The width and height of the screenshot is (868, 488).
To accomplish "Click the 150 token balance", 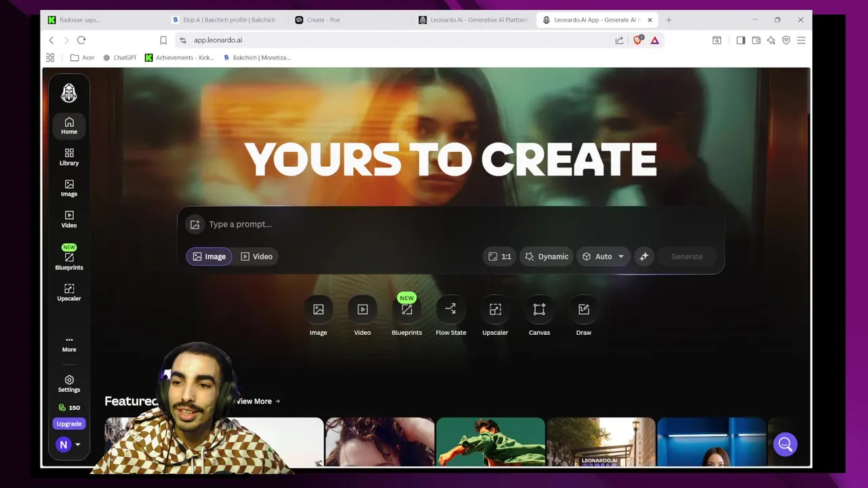I will tap(68, 407).
